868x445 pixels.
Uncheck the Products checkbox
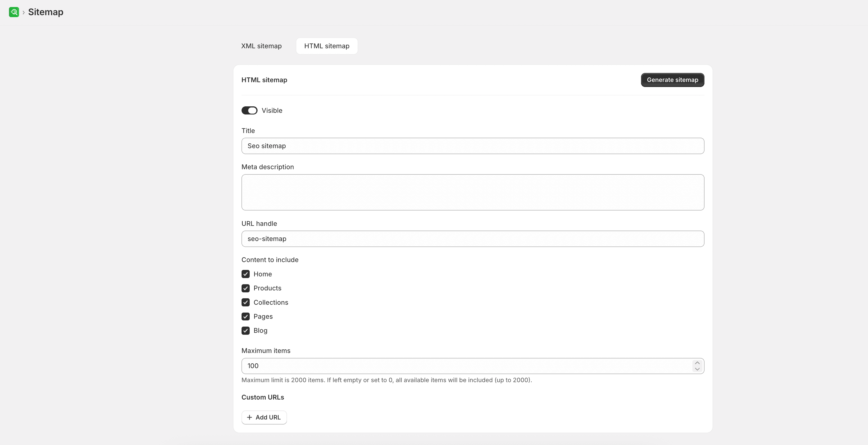246,288
